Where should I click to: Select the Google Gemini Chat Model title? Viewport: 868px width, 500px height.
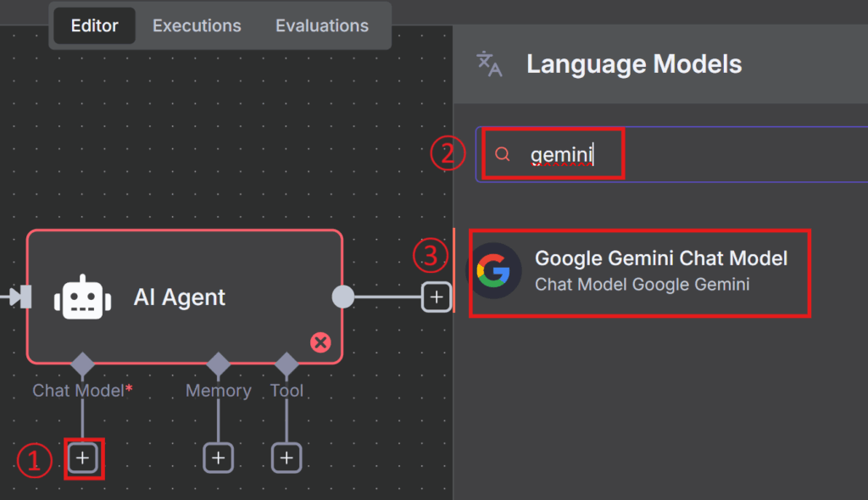[661, 258]
